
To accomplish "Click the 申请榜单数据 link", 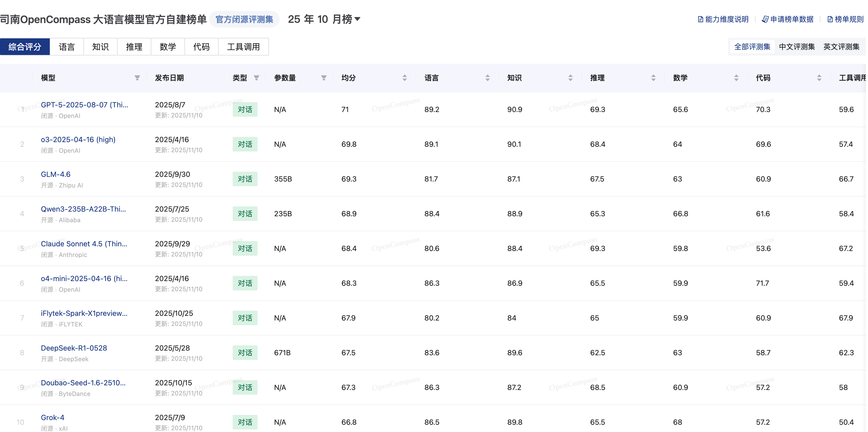I will tap(788, 19).
